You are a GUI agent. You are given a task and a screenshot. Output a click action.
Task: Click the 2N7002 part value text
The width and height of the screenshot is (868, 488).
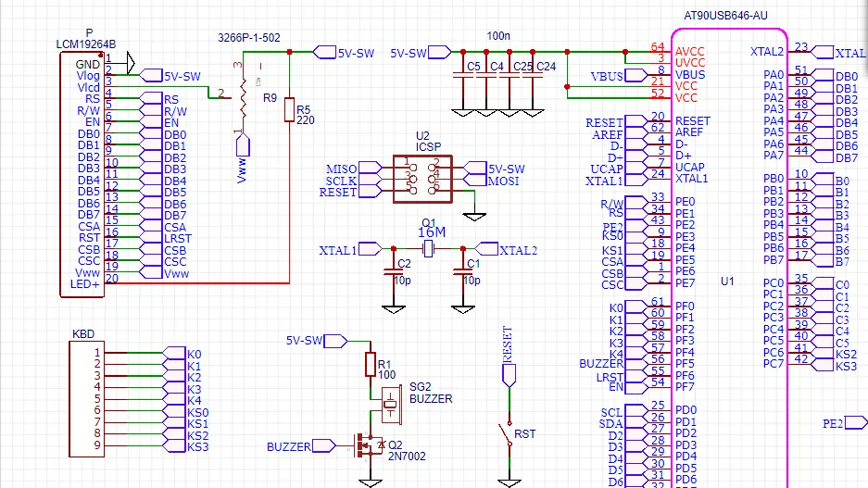click(x=407, y=457)
